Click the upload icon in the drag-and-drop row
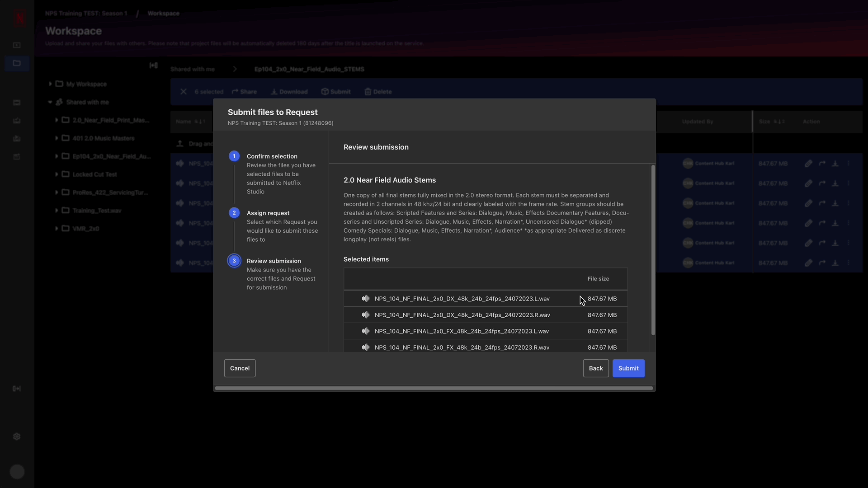This screenshot has height=488, width=868. coord(180,144)
